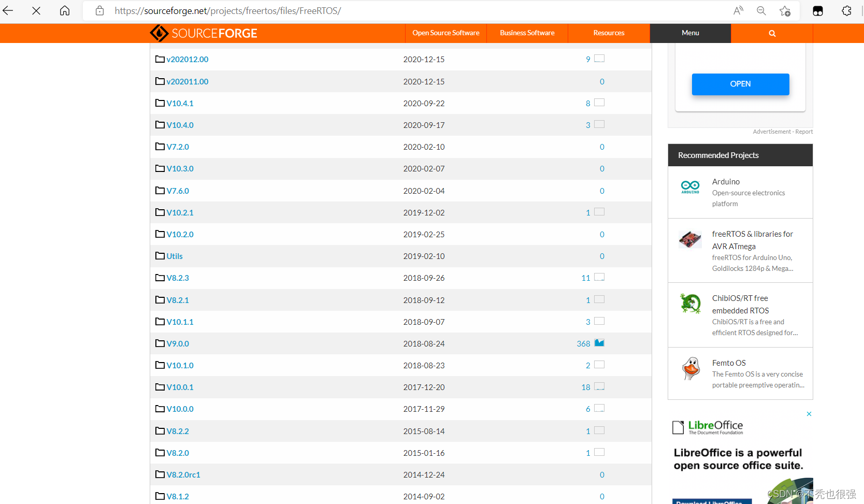Click the date 2020-09-22 in V10.4.1 row
The width and height of the screenshot is (864, 504).
click(424, 103)
